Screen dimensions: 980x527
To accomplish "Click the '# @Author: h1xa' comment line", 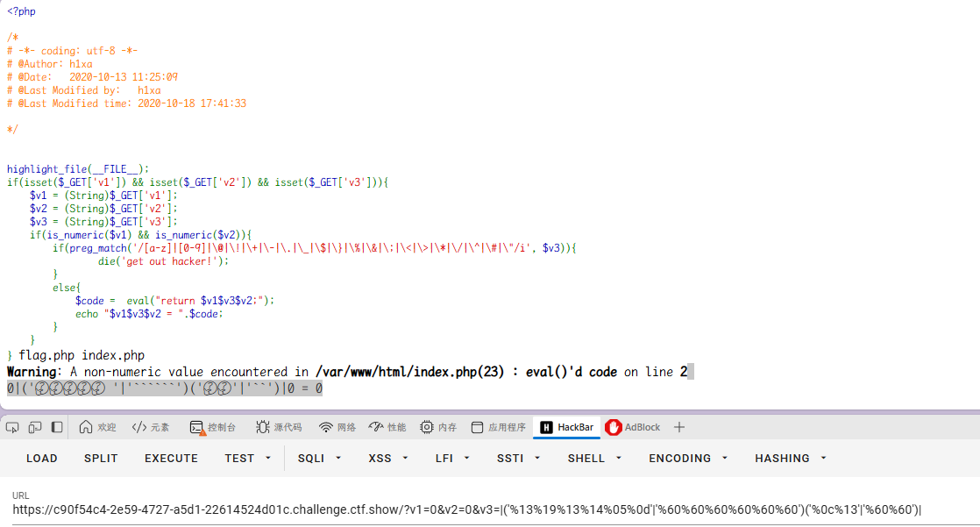I will pyautogui.click(x=49, y=64).
